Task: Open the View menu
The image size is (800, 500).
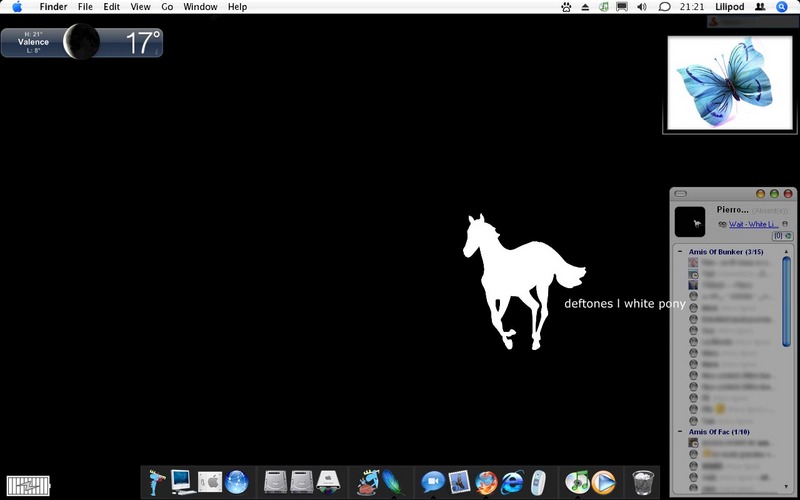Action: pyautogui.click(x=140, y=7)
